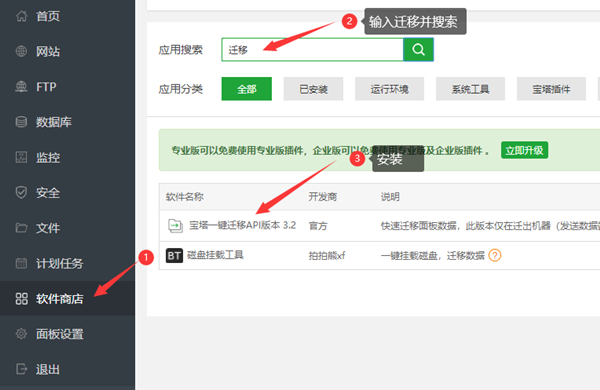Click the 应用搜索 input containing 迁移
The image size is (600, 390).
(x=312, y=49)
